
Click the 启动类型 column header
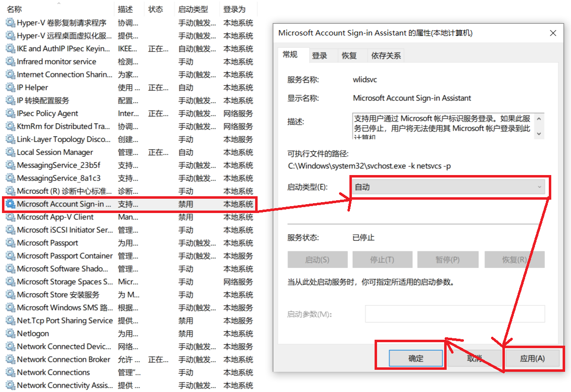tap(192, 9)
